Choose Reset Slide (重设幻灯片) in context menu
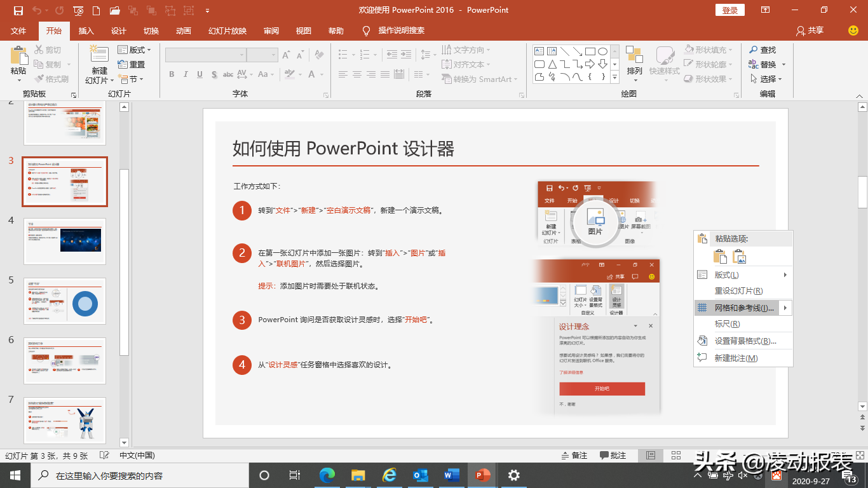Image resolution: width=868 pixels, height=488 pixels. point(743,291)
